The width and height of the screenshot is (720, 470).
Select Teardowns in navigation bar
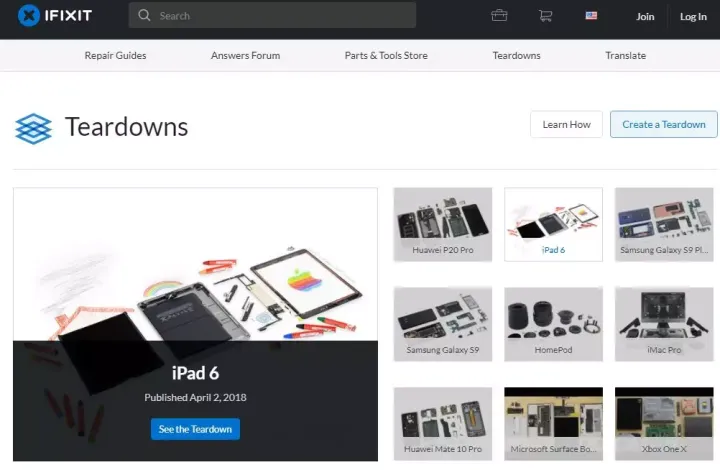click(x=516, y=56)
